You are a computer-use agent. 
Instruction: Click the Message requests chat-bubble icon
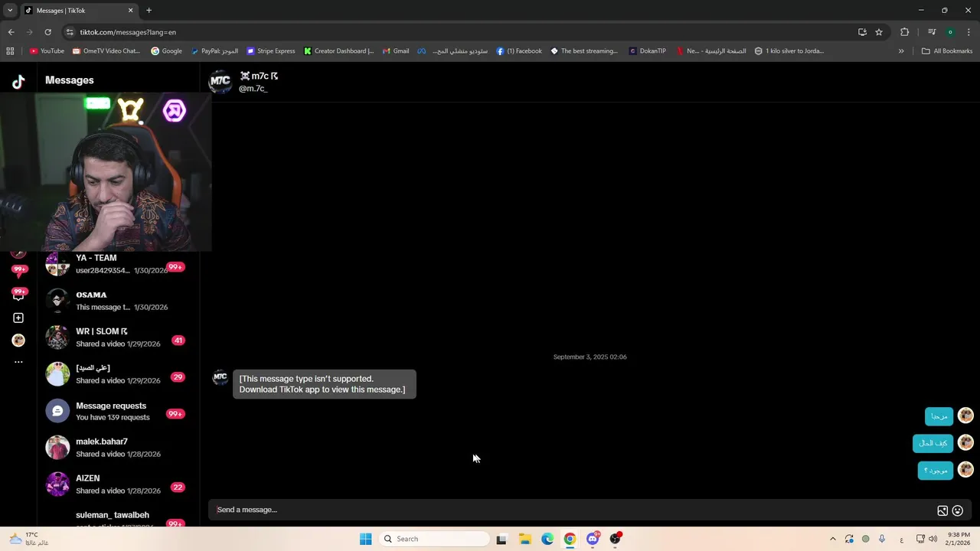(57, 411)
